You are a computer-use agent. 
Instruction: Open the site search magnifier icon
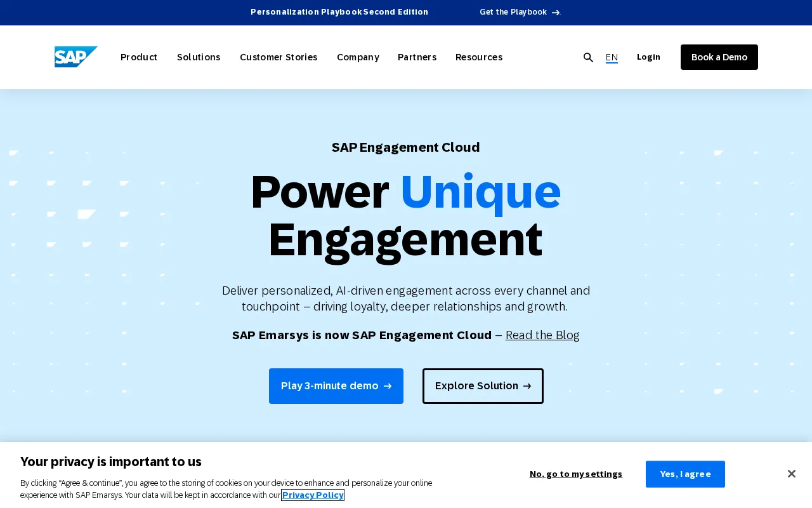coord(588,57)
